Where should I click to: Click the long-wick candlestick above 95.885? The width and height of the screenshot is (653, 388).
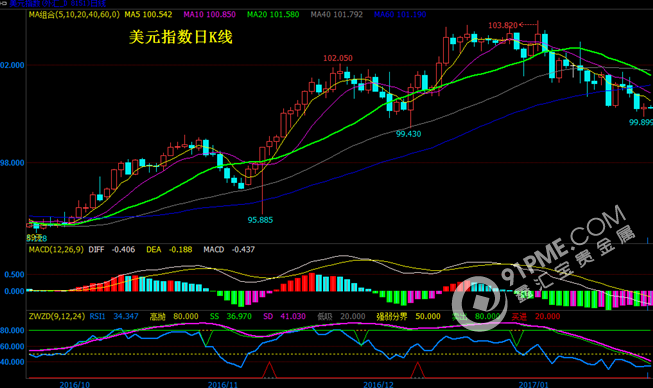click(x=262, y=180)
